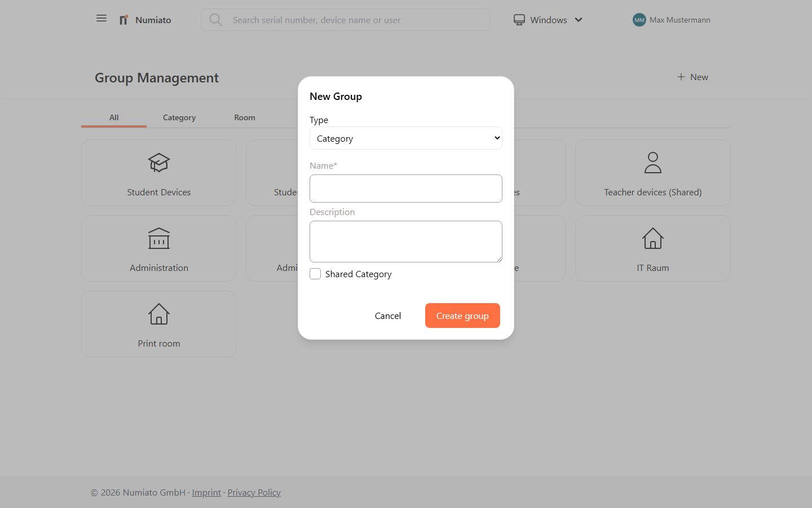The image size is (812, 508).
Task: Open the hamburger navigation menu
Action: coord(101,18)
